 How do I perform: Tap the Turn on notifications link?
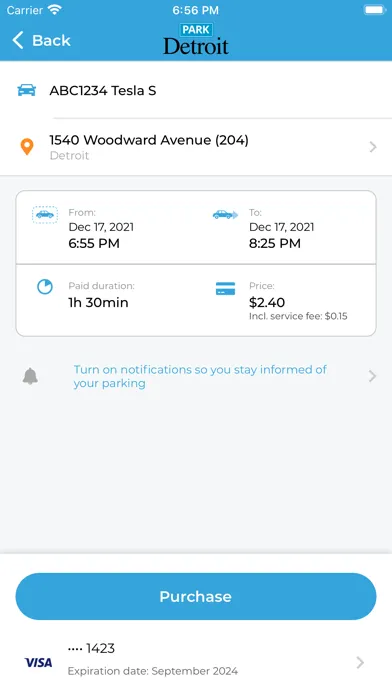(x=200, y=376)
